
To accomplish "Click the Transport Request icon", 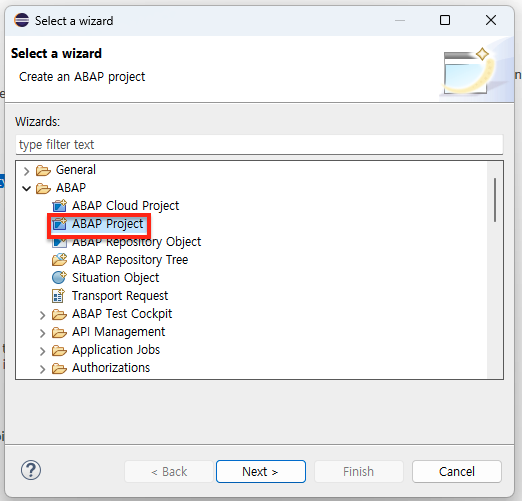I will coord(58,296).
